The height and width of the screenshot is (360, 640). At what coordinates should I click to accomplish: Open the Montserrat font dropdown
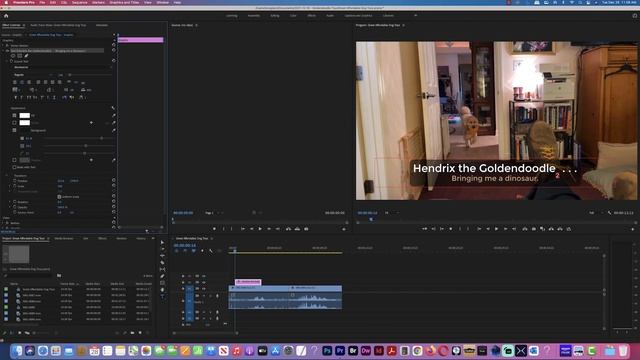(x=62, y=67)
